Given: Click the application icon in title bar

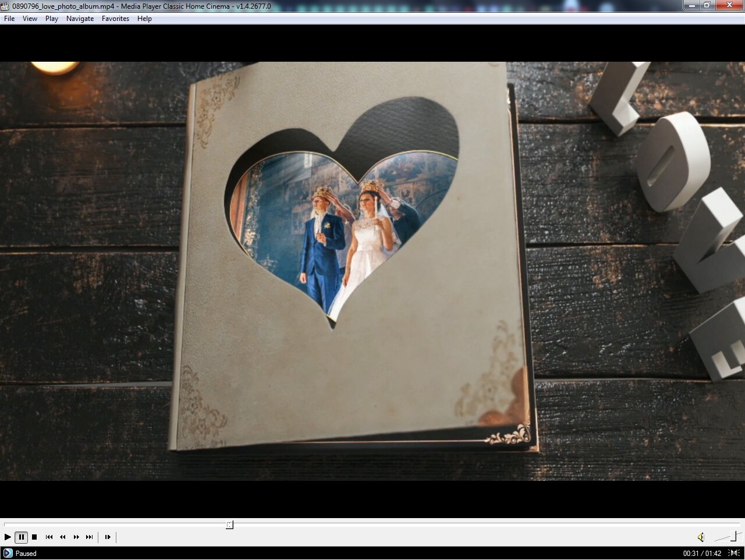Looking at the screenshot, I should click(x=5, y=6).
